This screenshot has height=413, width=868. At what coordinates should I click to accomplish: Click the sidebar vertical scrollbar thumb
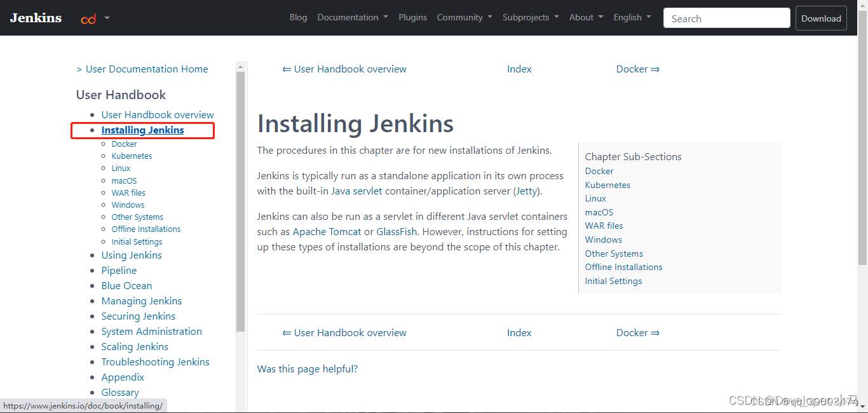pos(240,201)
